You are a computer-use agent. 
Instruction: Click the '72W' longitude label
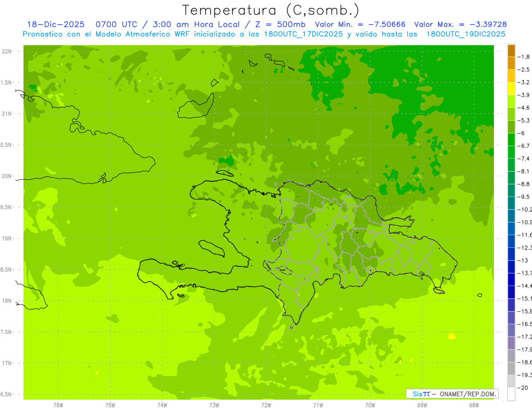click(x=266, y=405)
